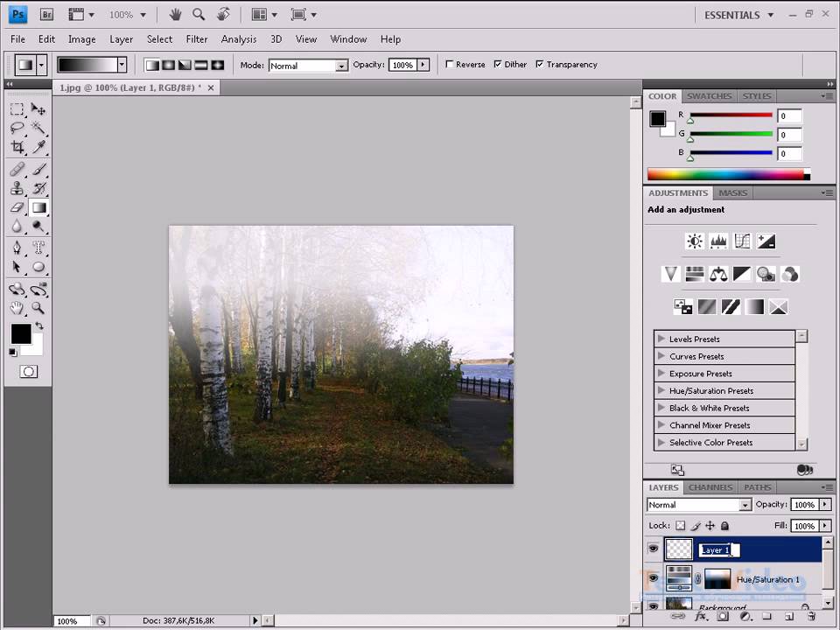This screenshot has height=630, width=840.
Task: Open the Image menu
Action: click(82, 39)
